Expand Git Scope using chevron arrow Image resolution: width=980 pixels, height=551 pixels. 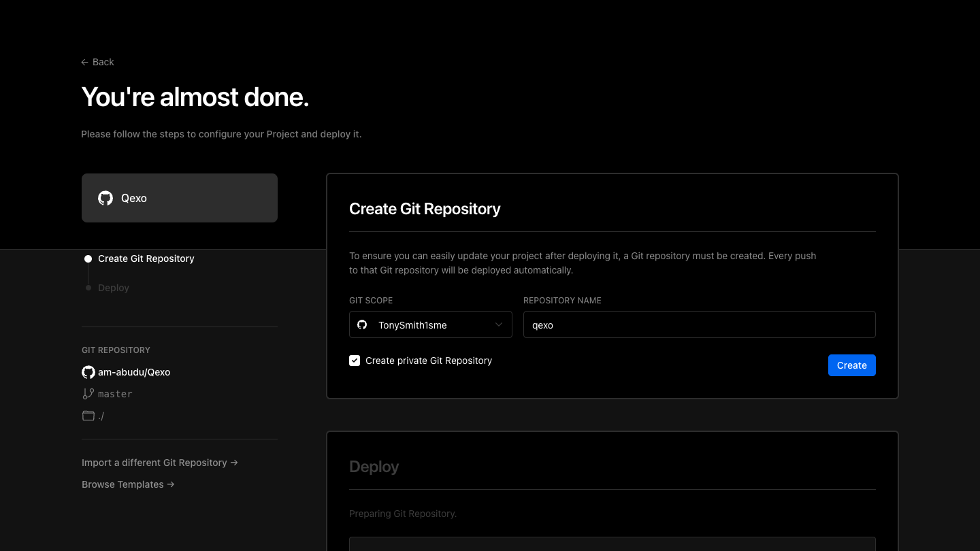tap(499, 325)
